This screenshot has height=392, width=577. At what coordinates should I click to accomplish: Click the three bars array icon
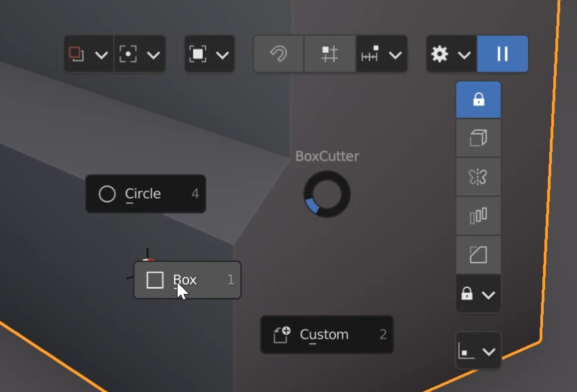pos(478,216)
